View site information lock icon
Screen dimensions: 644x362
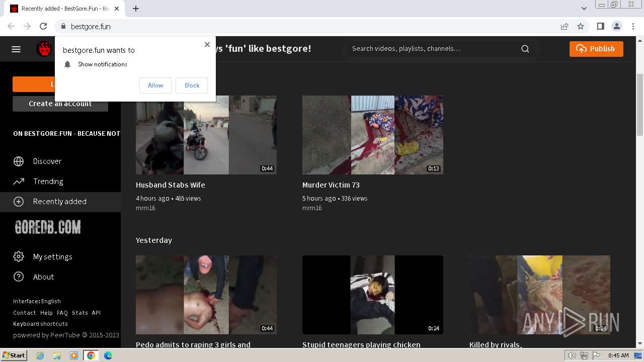coord(63,26)
